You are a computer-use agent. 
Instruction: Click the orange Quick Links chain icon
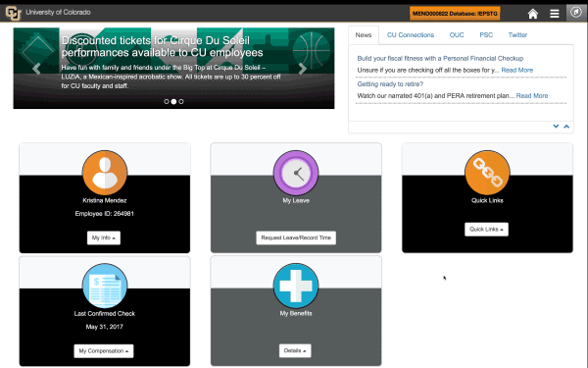(x=487, y=173)
